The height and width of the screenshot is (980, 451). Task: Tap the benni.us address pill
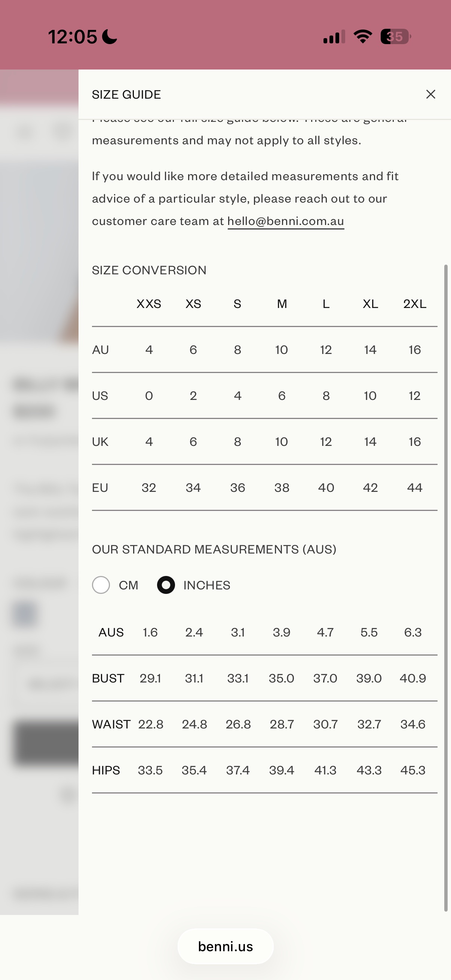225,946
